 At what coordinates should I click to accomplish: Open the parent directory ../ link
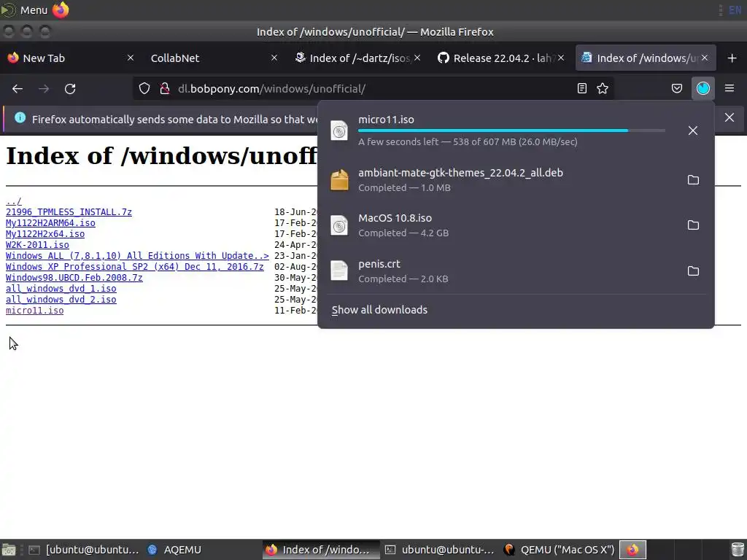pos(14,201)
